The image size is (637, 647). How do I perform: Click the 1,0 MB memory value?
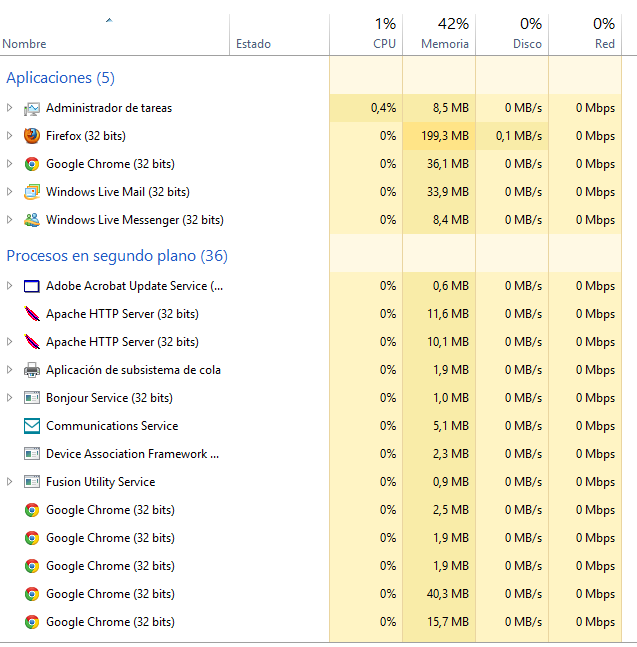[451, 398]
